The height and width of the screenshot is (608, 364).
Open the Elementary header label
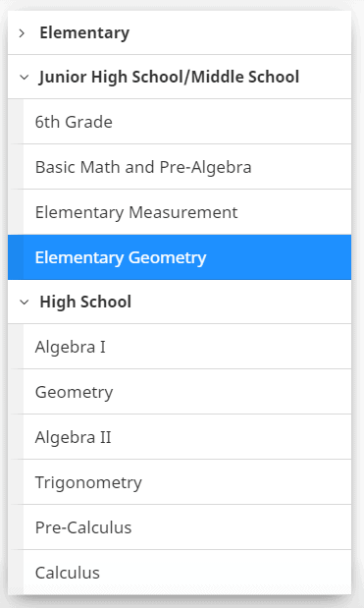84,32
